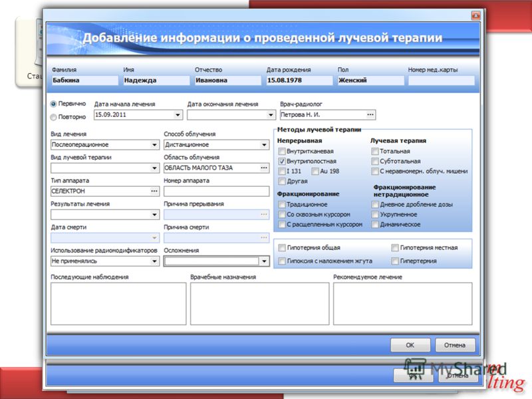The height and width of the screenshot is (399, 532).
Task: Click into the Врачебные назначения text box
Action: (x=259, y=304)
